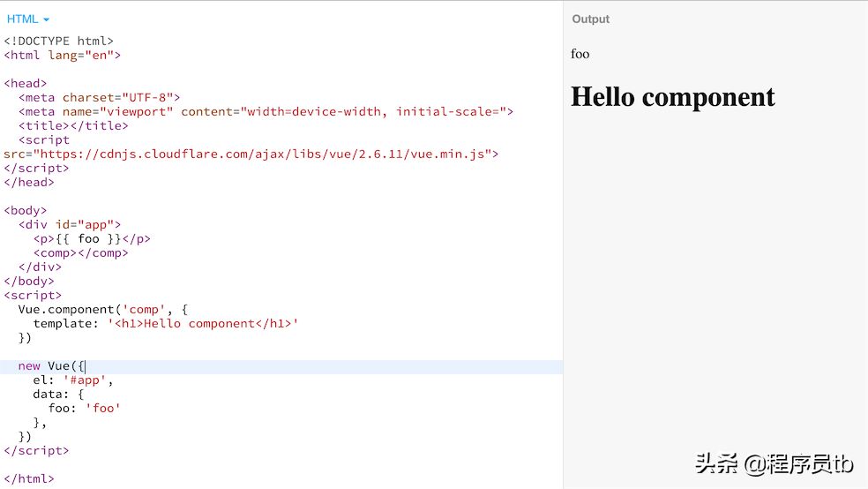Click the closing </html> tag line
868x489 pixels.
pyautogui.click(x=29, y=478)
